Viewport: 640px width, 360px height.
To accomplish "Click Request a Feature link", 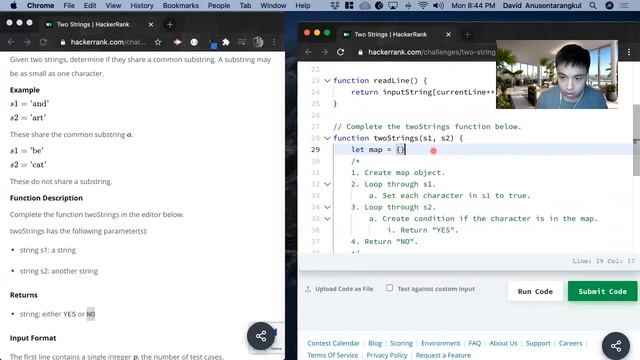I will [443, 356].
